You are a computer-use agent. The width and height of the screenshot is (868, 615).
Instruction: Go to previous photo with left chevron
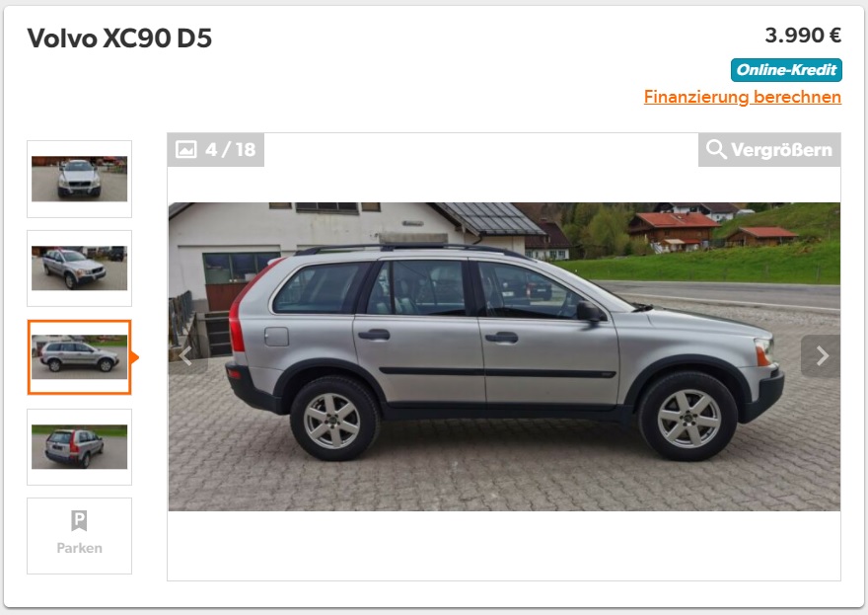click(x=187, y=356)
